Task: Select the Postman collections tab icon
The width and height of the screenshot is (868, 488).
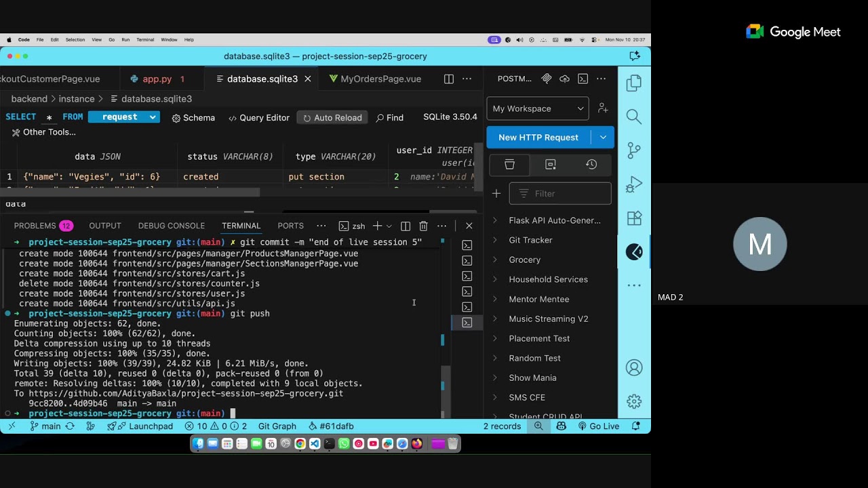Action: (509, 165)
